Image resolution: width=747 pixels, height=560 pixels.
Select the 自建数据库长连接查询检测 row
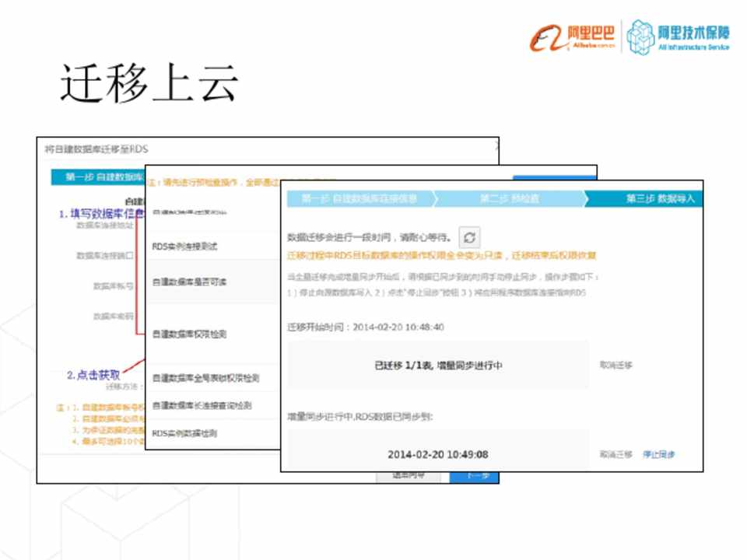click(x=202, y=405)
